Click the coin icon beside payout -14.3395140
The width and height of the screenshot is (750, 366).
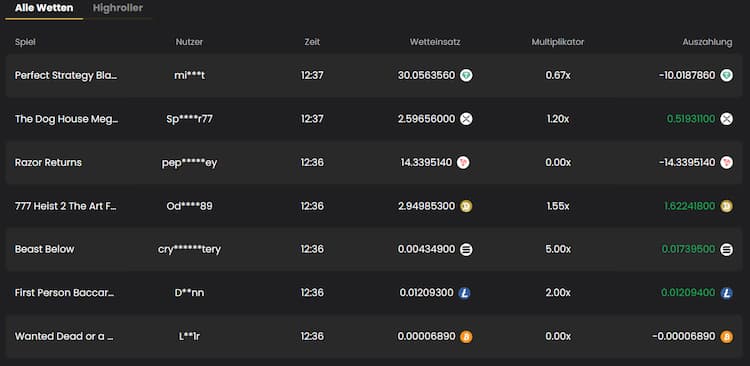(727, 163)
